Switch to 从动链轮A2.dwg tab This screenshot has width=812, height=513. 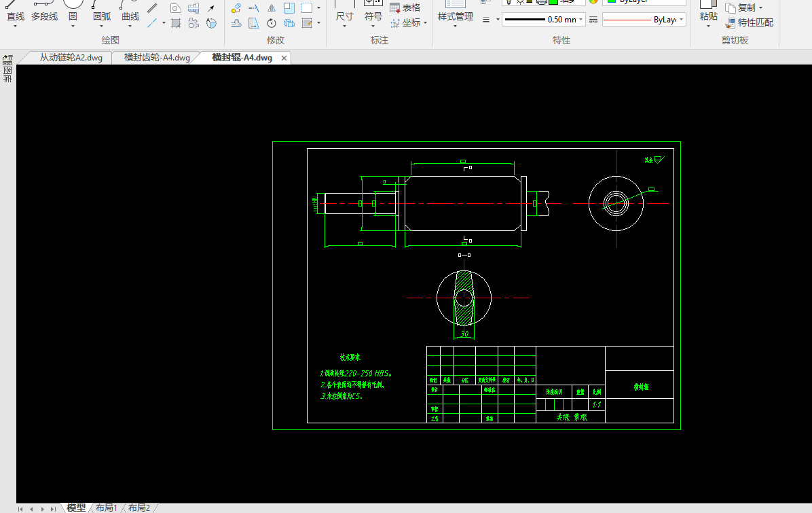tap(71, 58)
